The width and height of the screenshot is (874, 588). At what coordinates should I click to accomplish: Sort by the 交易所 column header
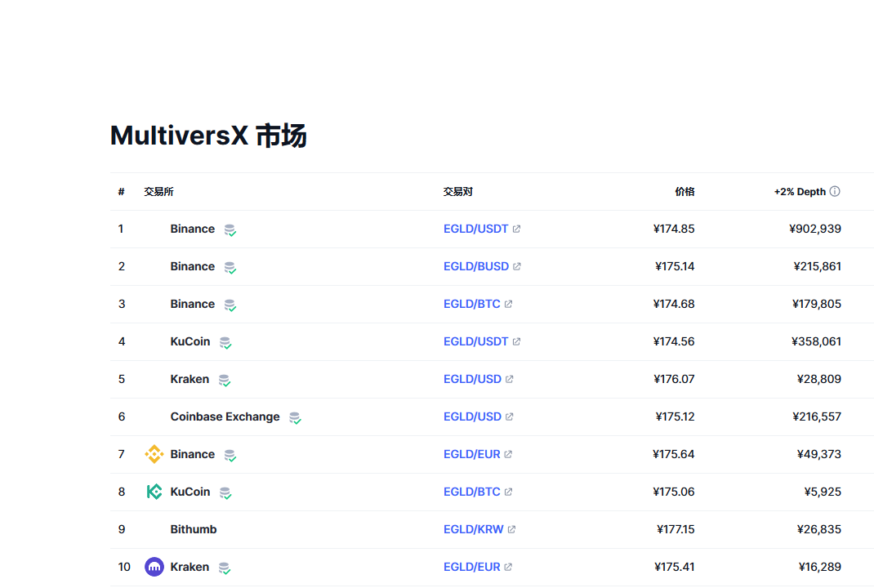158,192
